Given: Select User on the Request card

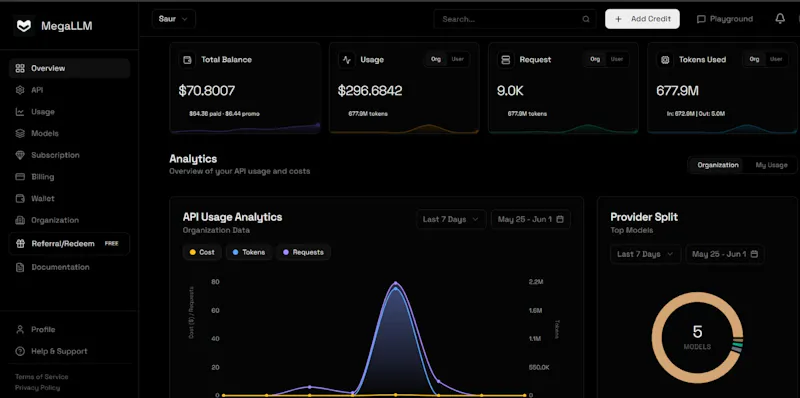Looking at the screenshot, I should click(617, 59).
